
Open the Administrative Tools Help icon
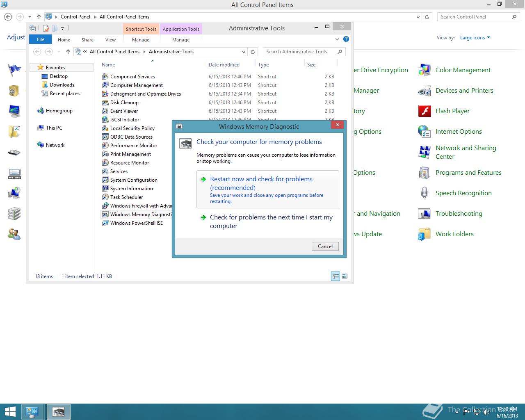pyautogui.click(x=346, y=39)
